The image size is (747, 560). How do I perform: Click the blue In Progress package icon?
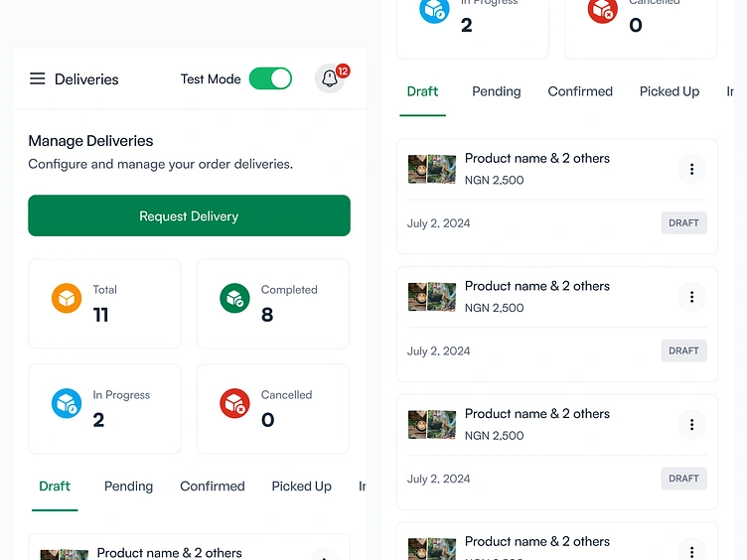click(67, 403)
